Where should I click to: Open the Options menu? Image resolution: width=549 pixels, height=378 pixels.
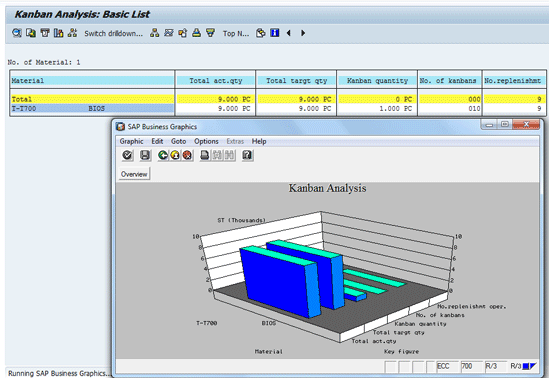206,141
